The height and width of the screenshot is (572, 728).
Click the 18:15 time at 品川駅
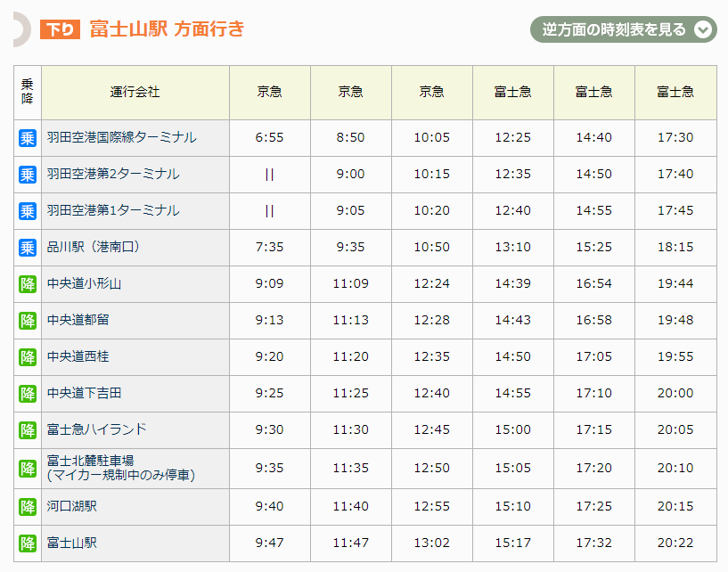pyautogui.click(x=675, y=247)
